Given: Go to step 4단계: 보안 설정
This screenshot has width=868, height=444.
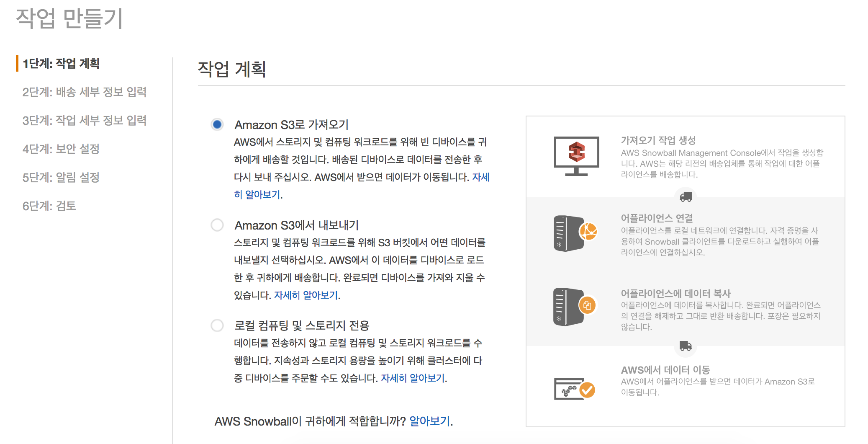Looking at the screenshot, I should pyautogui.click(x=61, y=149).
